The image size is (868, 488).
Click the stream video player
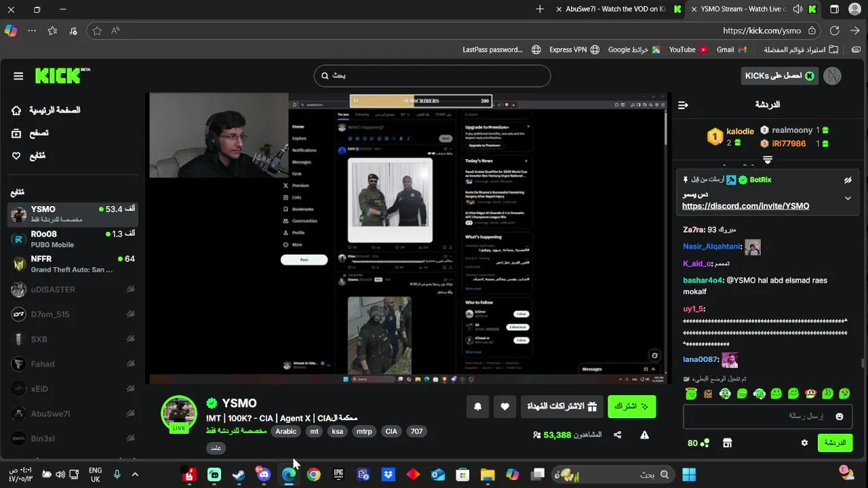(408, 238)
